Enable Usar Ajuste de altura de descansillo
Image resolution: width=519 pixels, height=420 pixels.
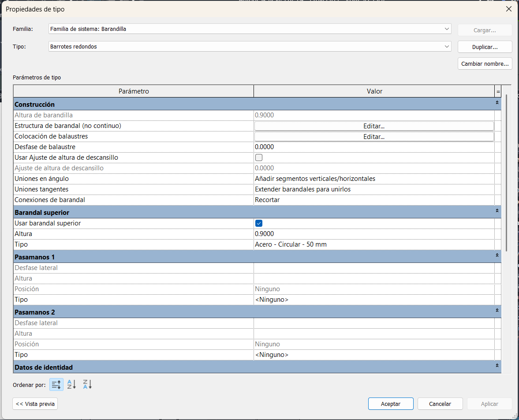(259, 157)
